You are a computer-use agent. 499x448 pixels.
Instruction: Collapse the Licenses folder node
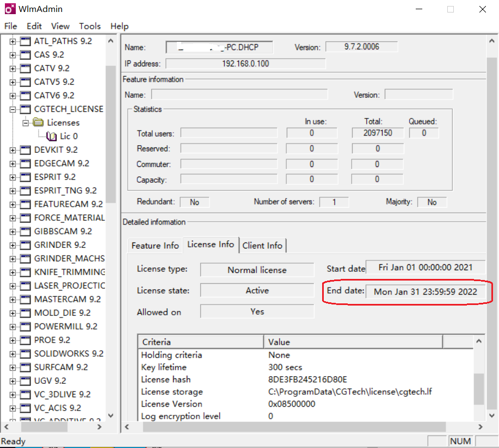pos(26,123)
